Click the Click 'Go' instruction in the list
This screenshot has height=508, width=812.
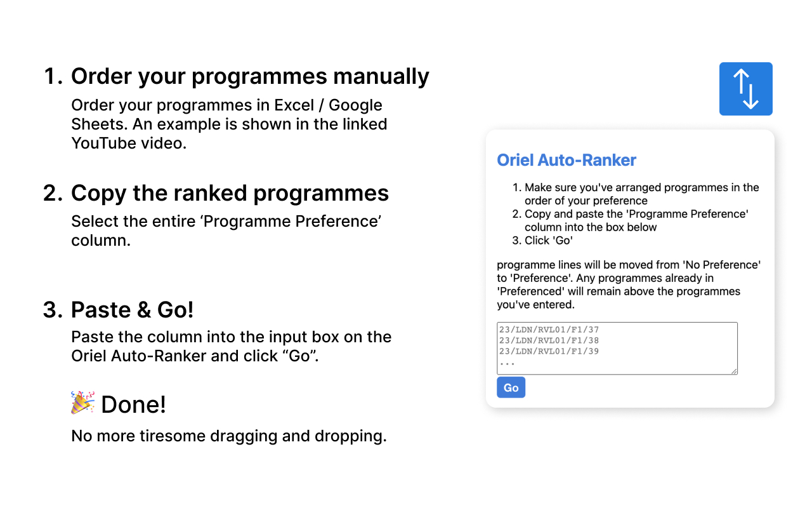[x=549, y=240]
